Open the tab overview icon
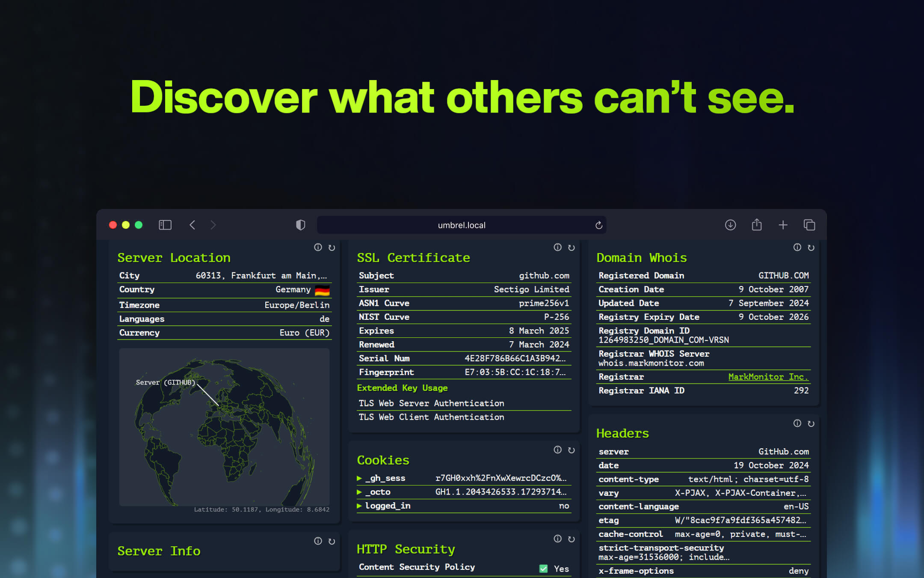The width and height of the screenshot is (924, 578). (809, 225)
